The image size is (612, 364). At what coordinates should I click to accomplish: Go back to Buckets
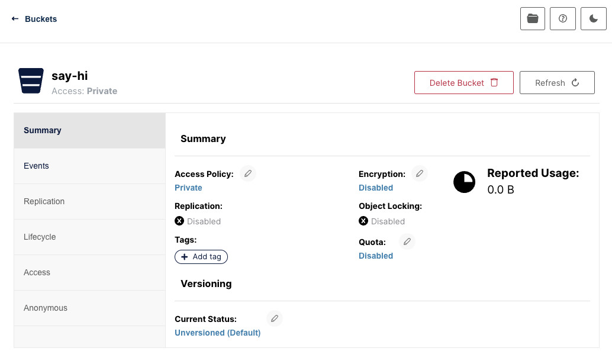coord(34,19)
